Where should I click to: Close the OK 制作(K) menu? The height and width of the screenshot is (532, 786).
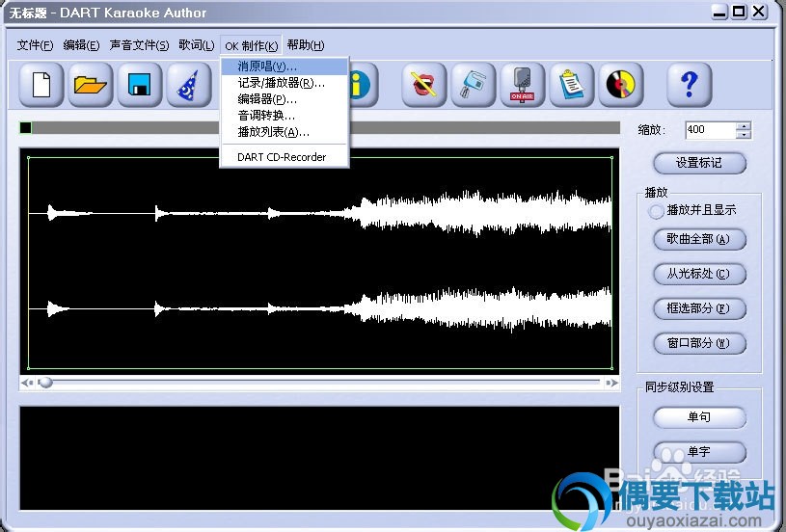tap(251, 45)
